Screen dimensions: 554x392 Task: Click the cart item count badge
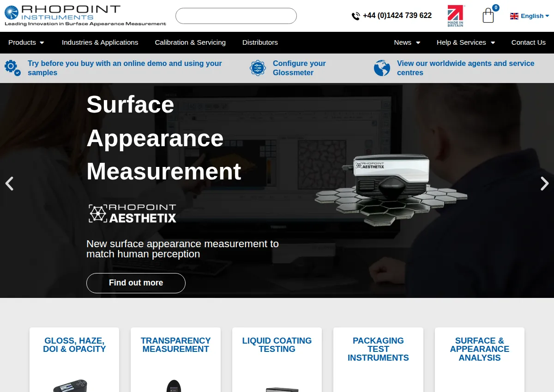[x=495, y=8]
